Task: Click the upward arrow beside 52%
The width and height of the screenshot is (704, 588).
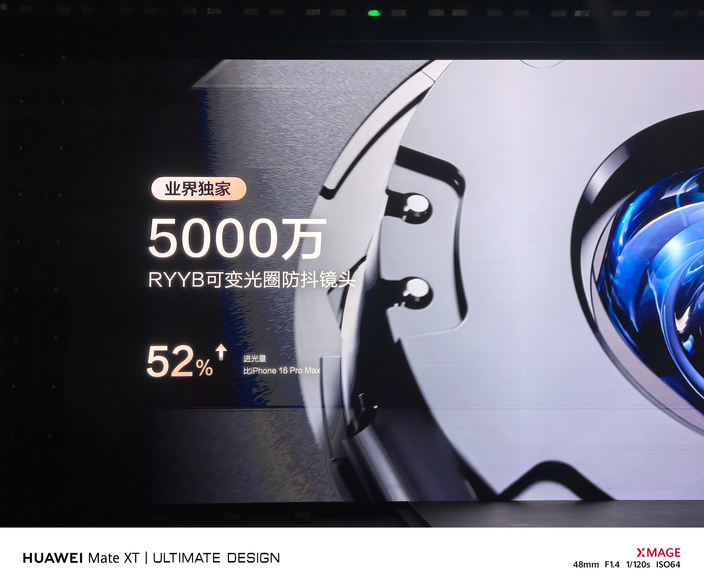Action: [x=221, y=352]
